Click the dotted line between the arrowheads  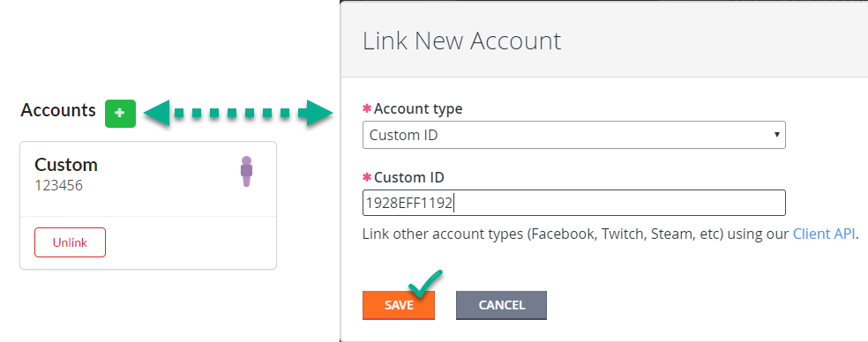pos(234,114)
